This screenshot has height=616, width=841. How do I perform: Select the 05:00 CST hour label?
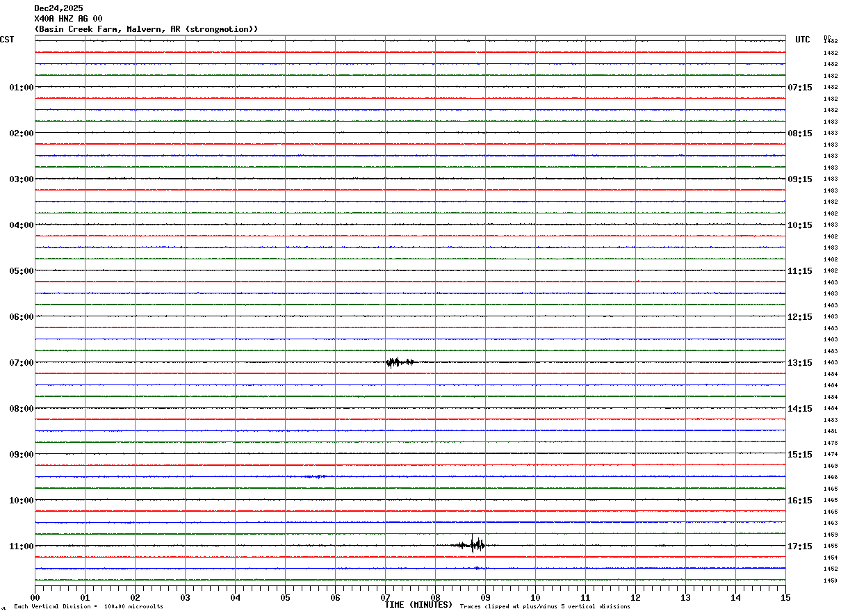(x=21, y=271)
